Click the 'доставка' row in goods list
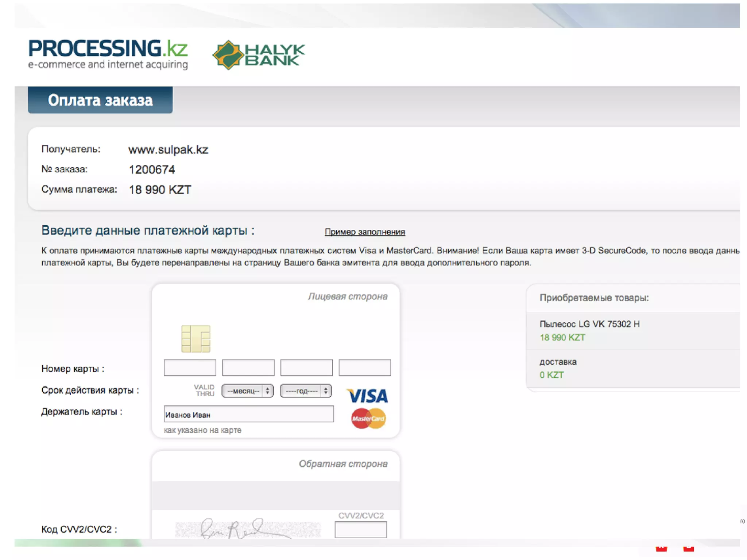The image size is (747, 560). tap(558, 362)
